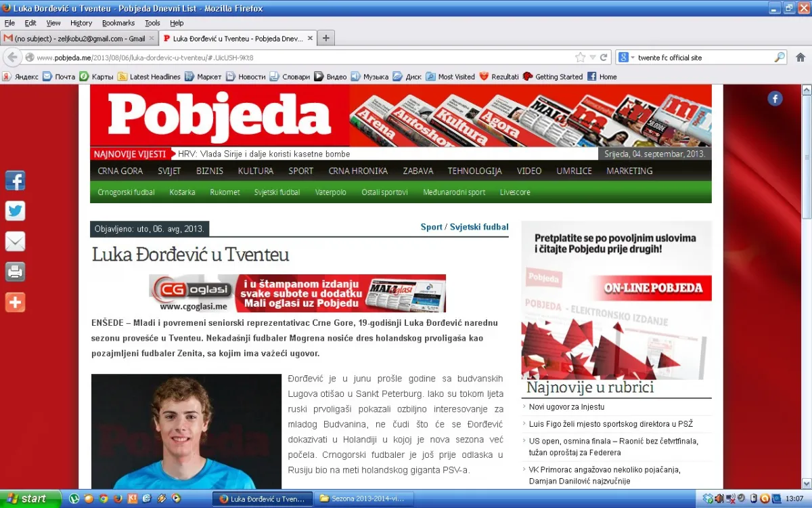The image size is (812, 508).
Task: Select KULTURA navigation item
Action: pos(256,171)
